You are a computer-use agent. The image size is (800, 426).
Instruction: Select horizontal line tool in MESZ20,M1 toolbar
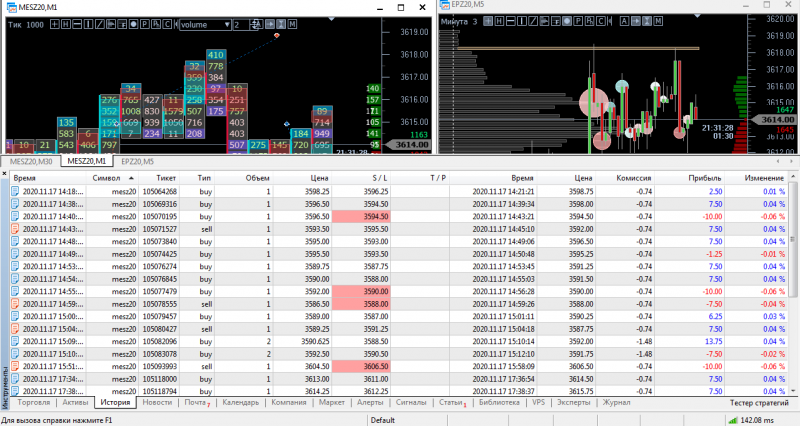point(78,24)
